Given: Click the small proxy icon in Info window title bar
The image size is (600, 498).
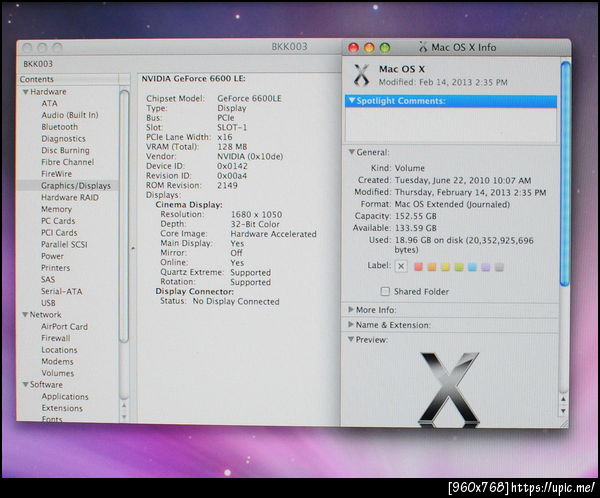Looking at the screenshot, I should click(x=422, y=47).
